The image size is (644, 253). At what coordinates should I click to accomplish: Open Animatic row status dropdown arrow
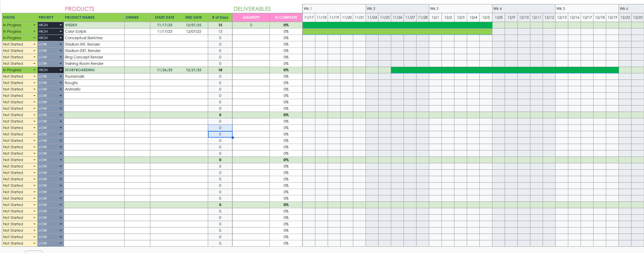point(34,89)
